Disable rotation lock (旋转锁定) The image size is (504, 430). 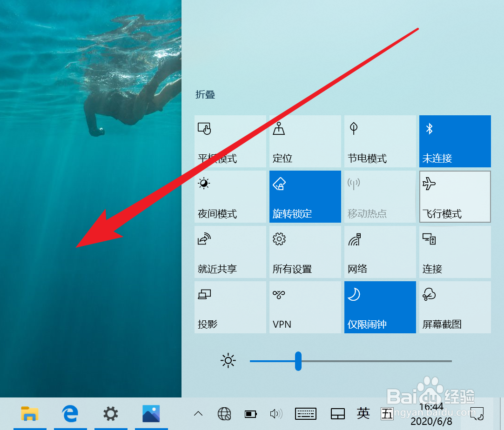click(305, 197)
